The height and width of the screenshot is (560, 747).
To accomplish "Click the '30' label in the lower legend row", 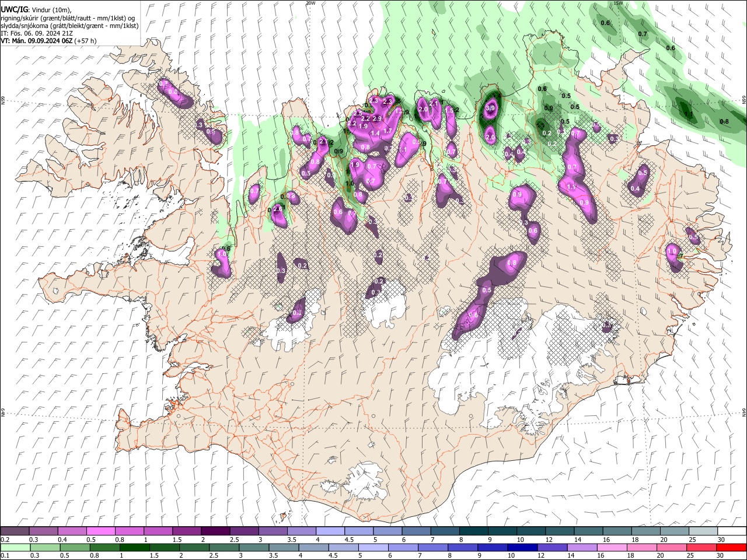I will (721, 556).
